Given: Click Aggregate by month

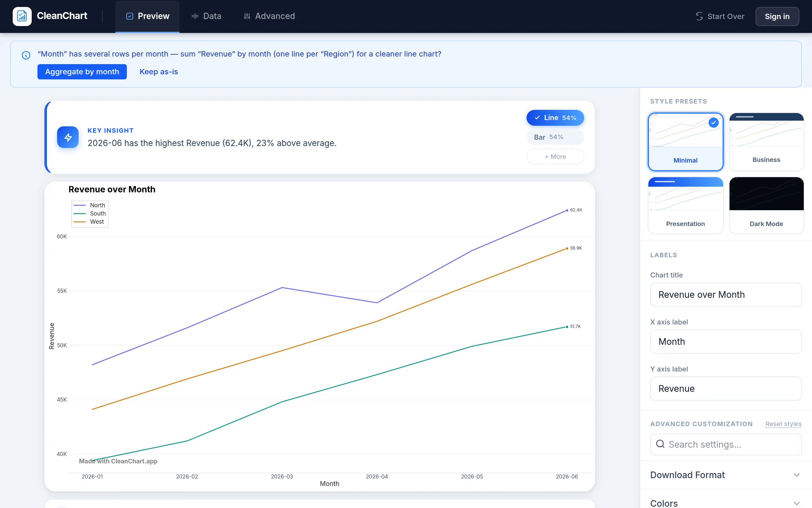Looking at the screenshot, I should point(82,71).
